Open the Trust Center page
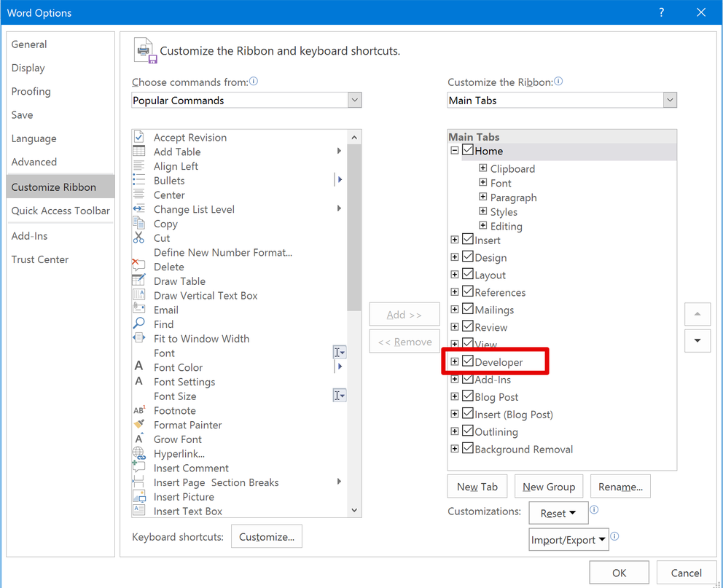This screenshot has height=588, width=723. 39,259
